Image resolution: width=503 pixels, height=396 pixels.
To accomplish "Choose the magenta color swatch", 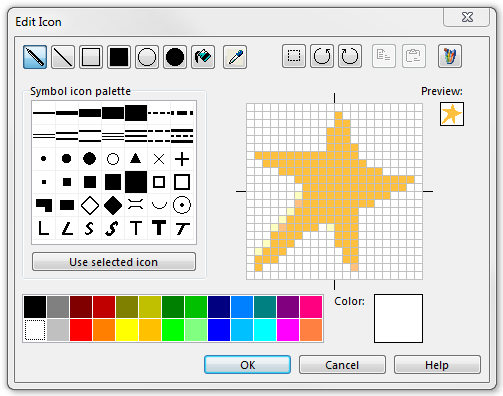I will [288, 330].
